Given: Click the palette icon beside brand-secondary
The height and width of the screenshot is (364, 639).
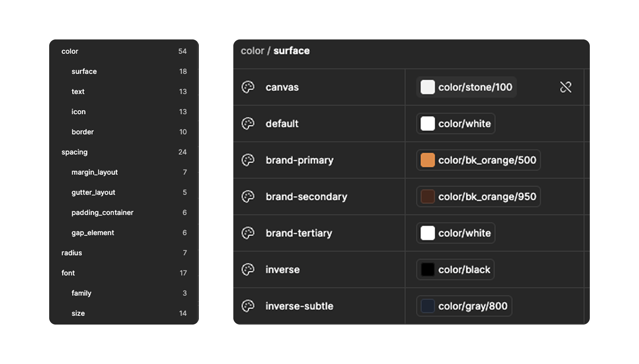Looking at the screenshot, I should coord(248,196).
